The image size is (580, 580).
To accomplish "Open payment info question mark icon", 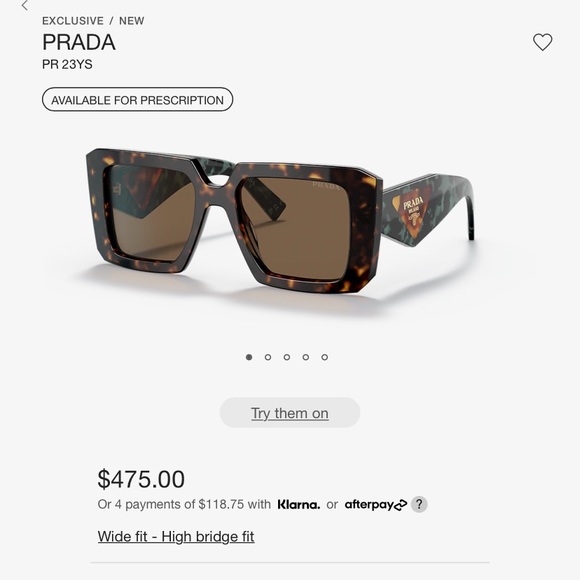I will 419,504.
